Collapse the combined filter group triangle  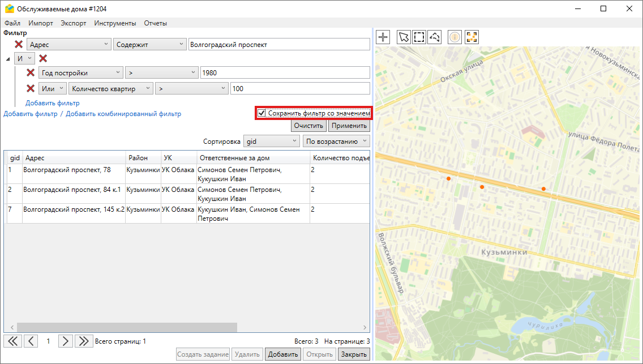pyautogui.click(x=8, y=59)
